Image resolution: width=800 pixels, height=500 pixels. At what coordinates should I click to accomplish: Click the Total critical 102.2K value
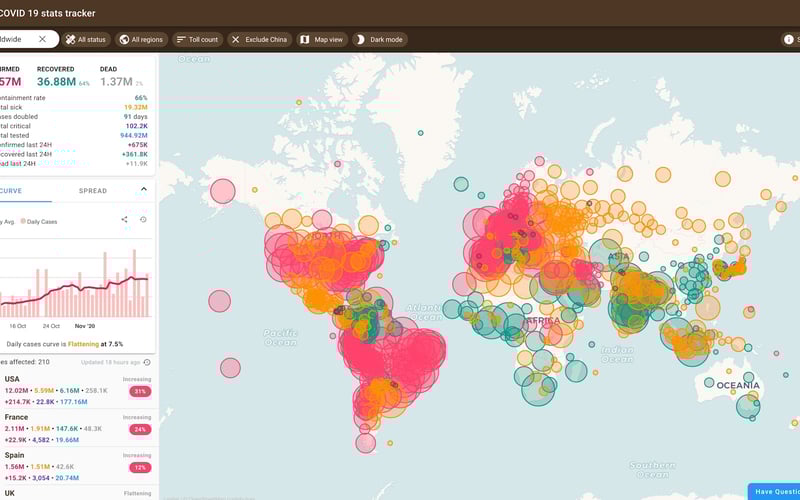[137, 126]
